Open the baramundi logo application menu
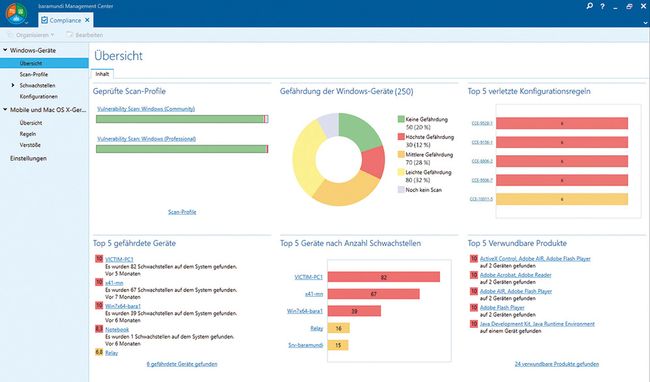The image size is (650, 382). 16,13
